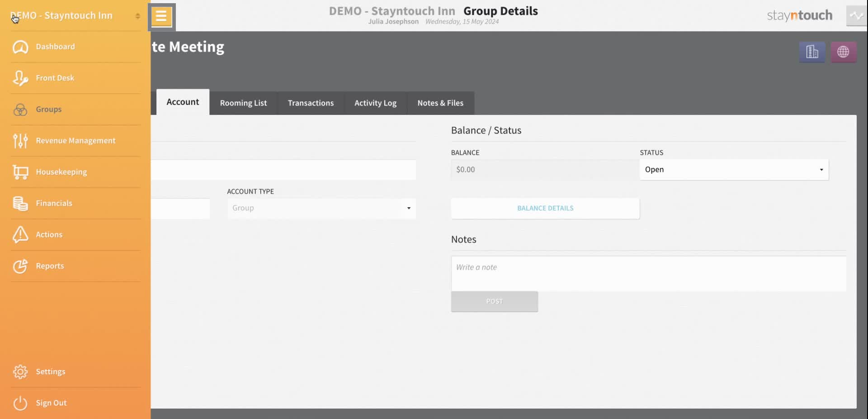Select Revenue Management in sidebar
Screen dimensions: 868x419
coord(75,141)
